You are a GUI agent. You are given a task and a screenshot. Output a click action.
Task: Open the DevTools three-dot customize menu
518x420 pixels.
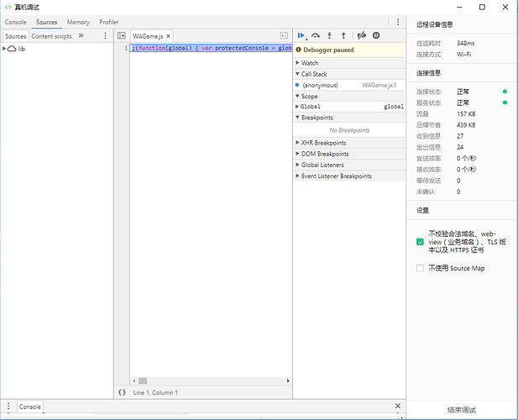pos(398,22)
